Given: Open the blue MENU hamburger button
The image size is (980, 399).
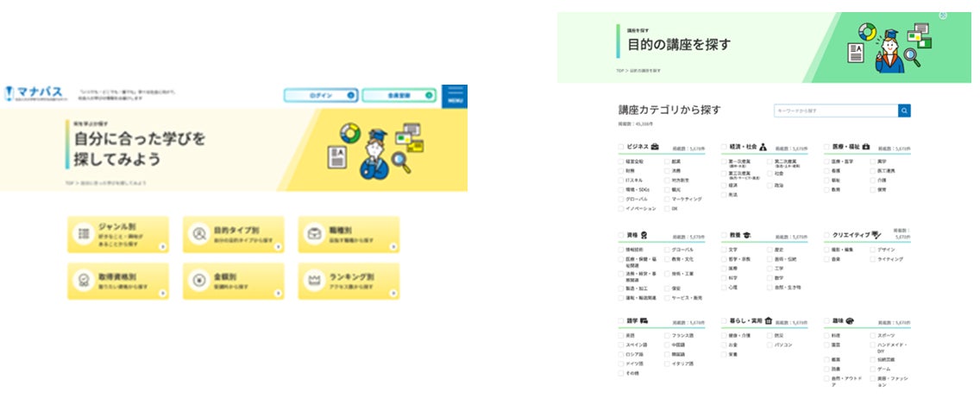Looking at the screenshot, I should [x=455, y=97].
